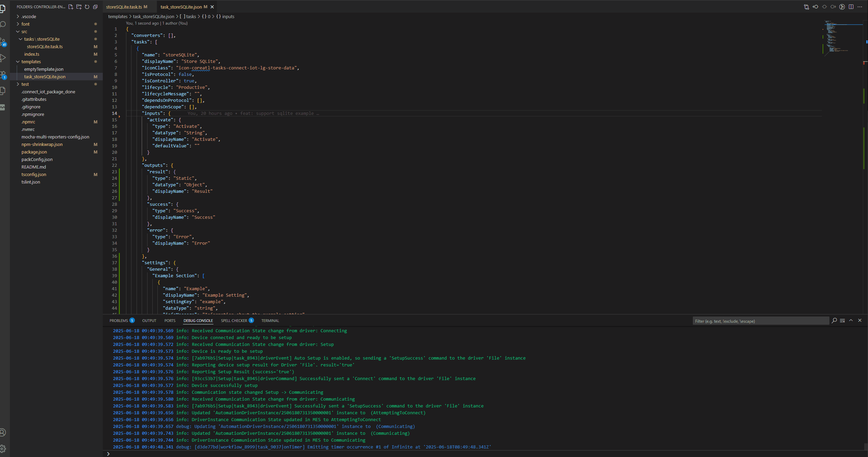Split the editor to the right

tap(851, 7)
